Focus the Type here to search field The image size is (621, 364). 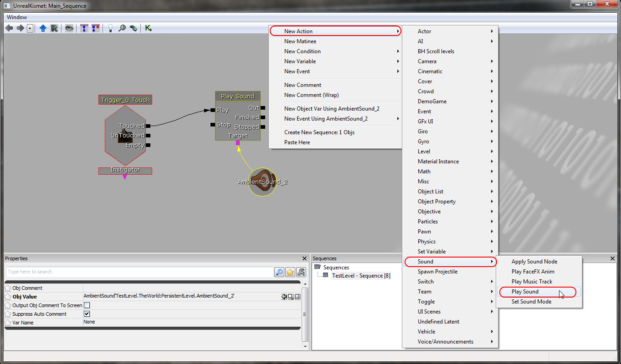[x=139, y=272]
